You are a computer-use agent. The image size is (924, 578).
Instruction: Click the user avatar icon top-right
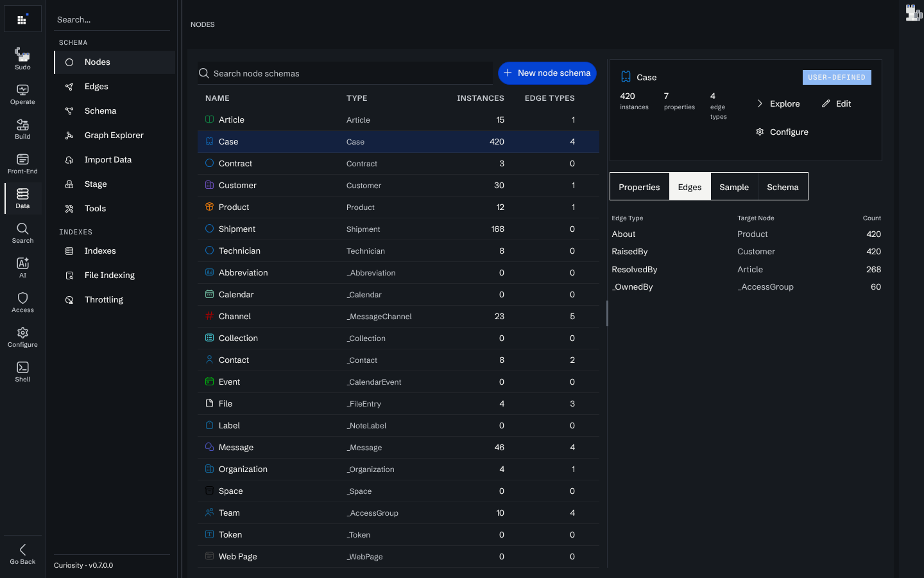point(913,13)
